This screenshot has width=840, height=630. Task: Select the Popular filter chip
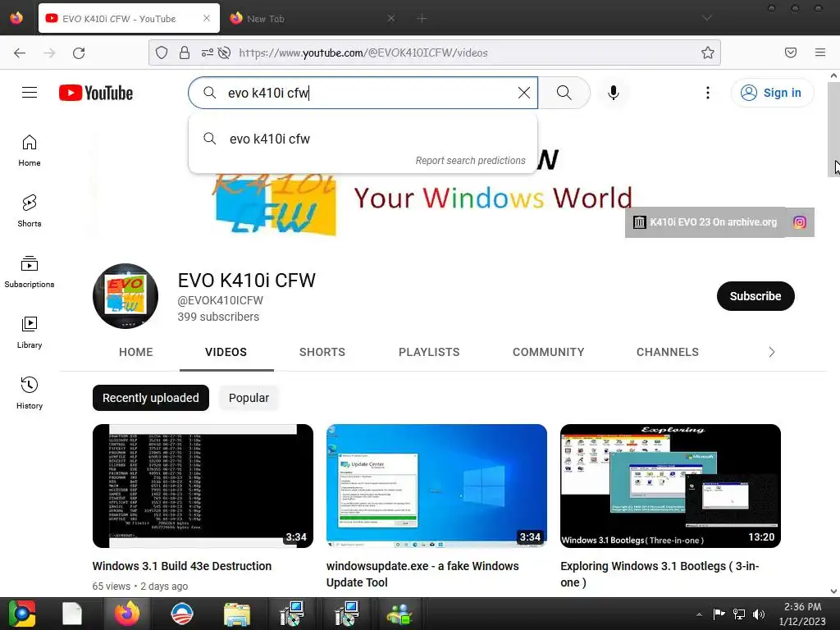point(249,398)
